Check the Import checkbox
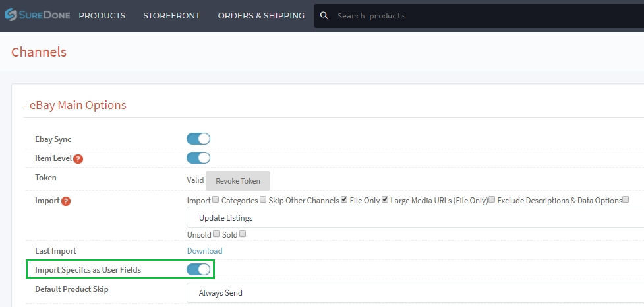The width and height of the screenshot is (644, 307). 216,200
